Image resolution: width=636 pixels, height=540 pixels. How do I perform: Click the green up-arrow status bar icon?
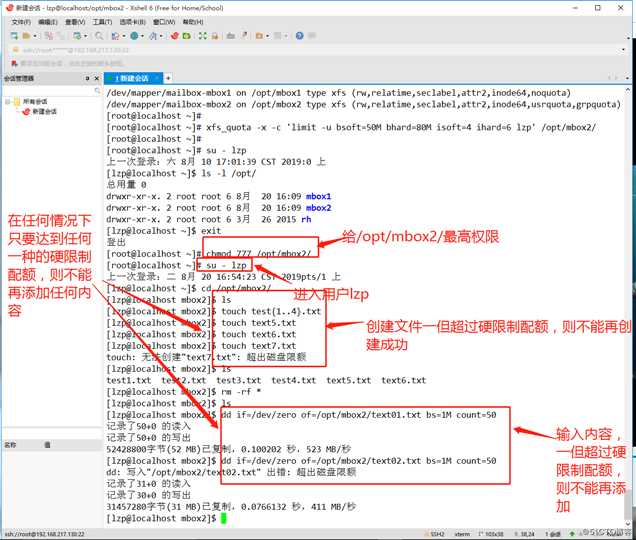coord(572,534)
